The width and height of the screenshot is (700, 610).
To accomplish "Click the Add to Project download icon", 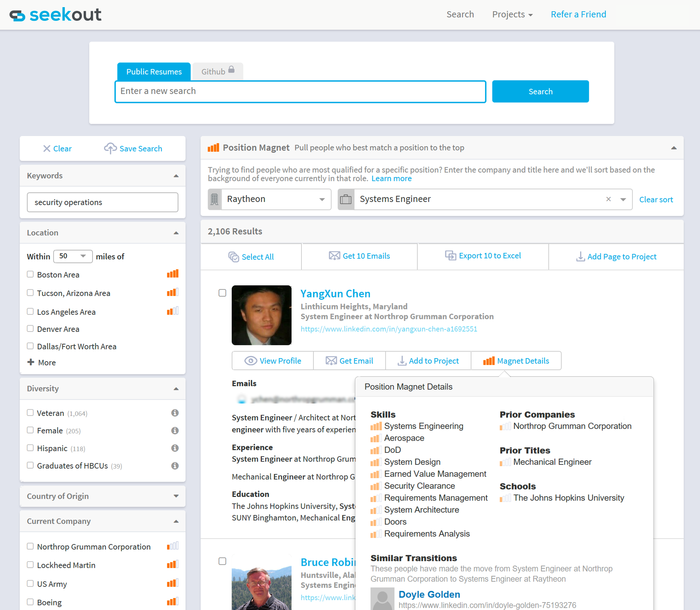I will pyautogui.click(x=402, y=361).
